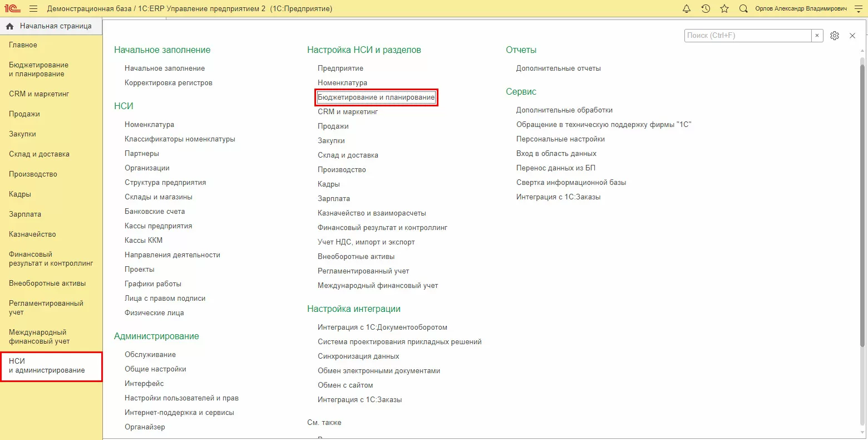868x440 pixels.
Task: Open Склады и магазины link
Action: 159,197
